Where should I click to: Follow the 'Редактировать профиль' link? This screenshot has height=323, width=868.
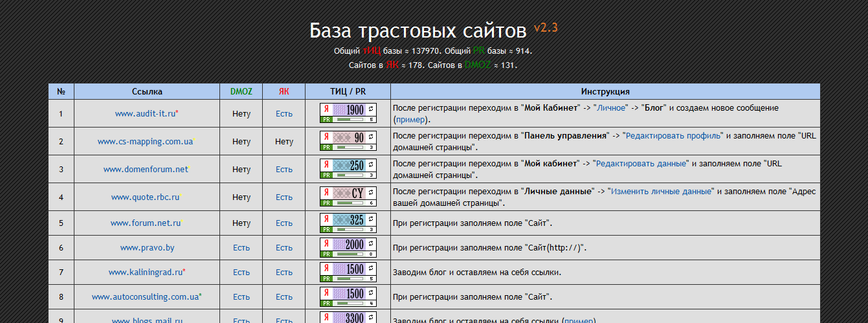673,136
